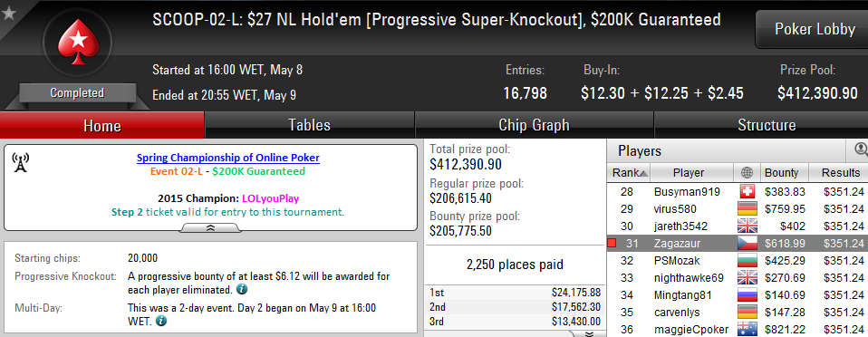Select the Structure tab
The image size is (868, 337).
767,125
